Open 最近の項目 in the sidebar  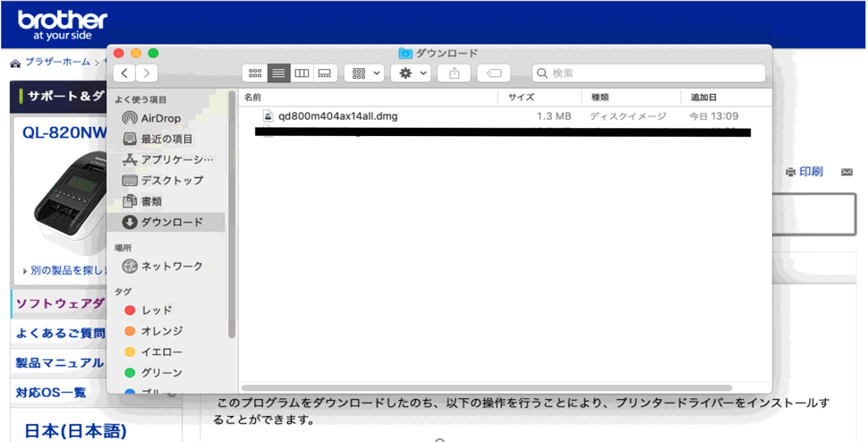point(166,139)
